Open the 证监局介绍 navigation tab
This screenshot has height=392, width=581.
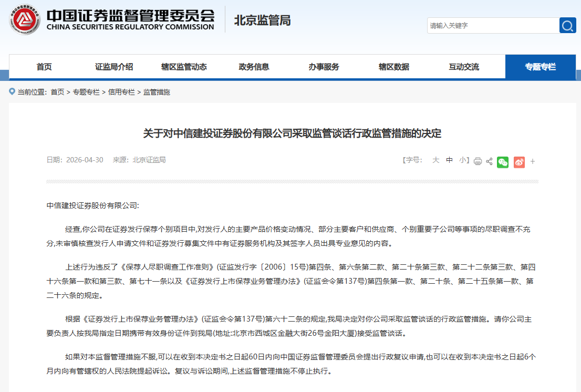[114, 67]
